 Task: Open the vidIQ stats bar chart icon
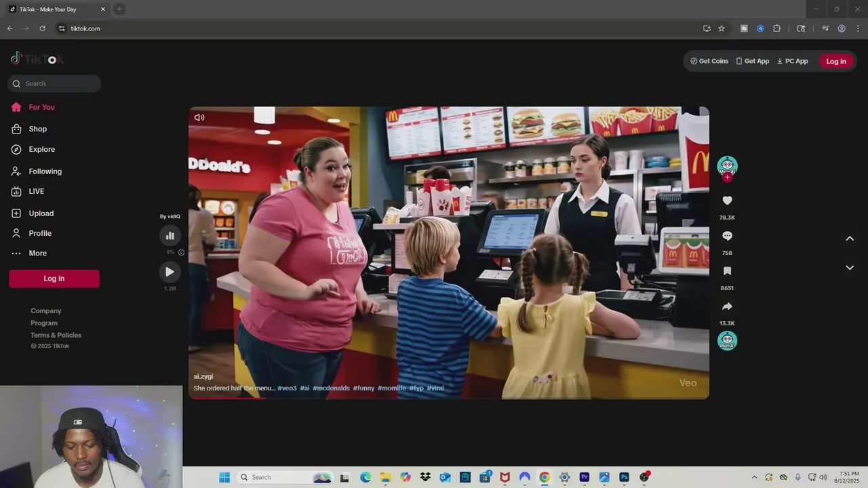point(170,235)
